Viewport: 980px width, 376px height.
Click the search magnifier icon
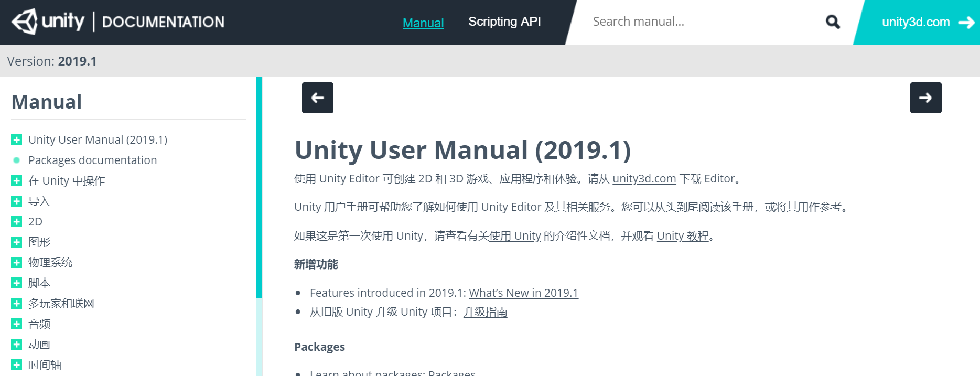pyautogui.click(x=833, y=22)
